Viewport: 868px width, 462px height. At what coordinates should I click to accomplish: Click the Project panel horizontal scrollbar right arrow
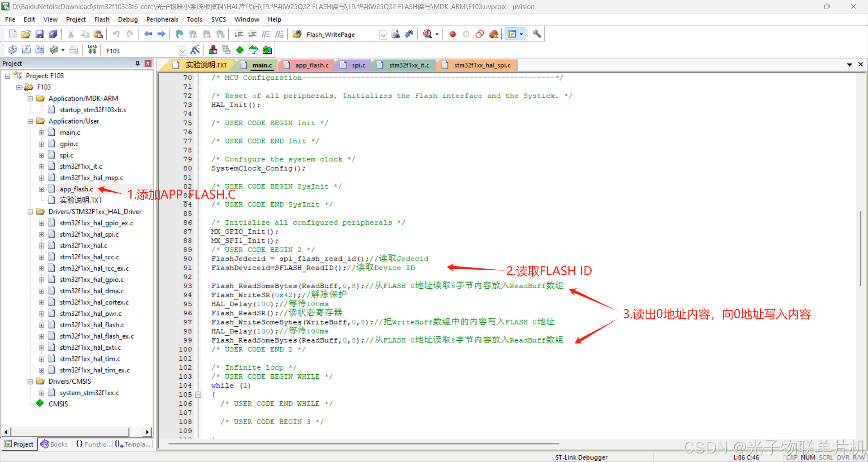pos(147,432)
